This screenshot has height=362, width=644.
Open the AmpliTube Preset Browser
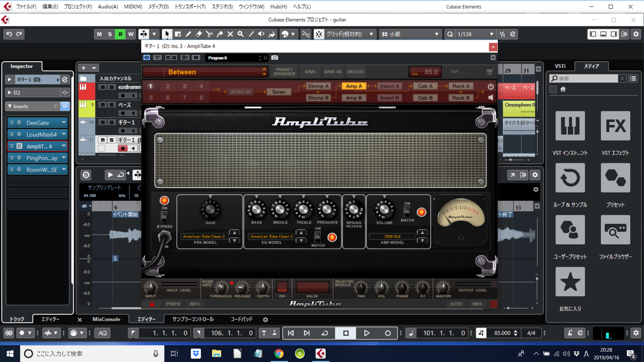pyautogui.click(x=284, y=71)
